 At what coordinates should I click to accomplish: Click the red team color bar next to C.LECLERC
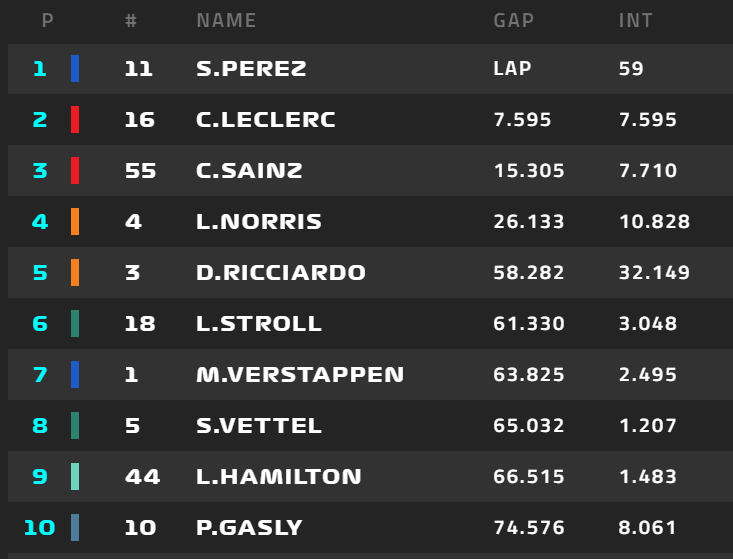(x=75, y=120)
